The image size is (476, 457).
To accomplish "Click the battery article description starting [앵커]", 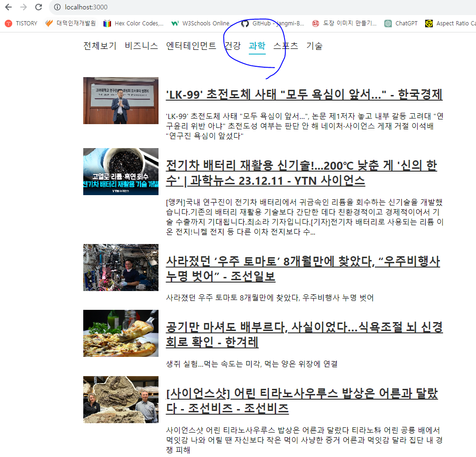I will 304,217.
